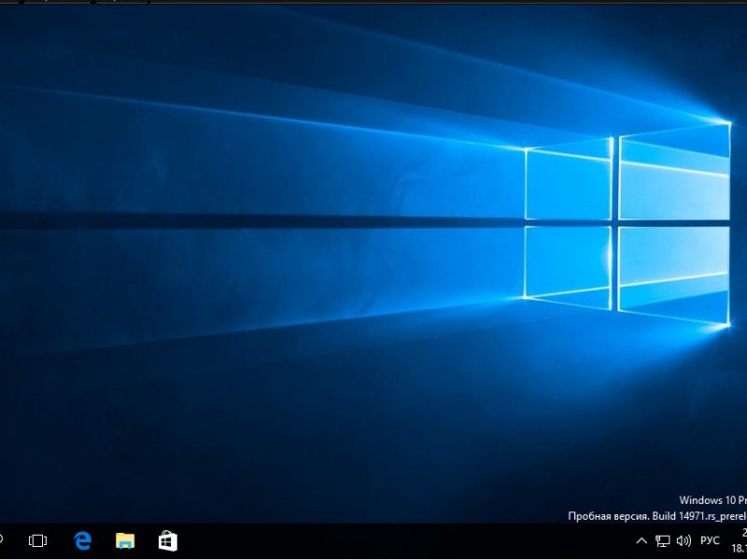Screen dimensions: 747x560
Task: Open network status tray icon
Action: pyautogui.click(x=662, y=540)
